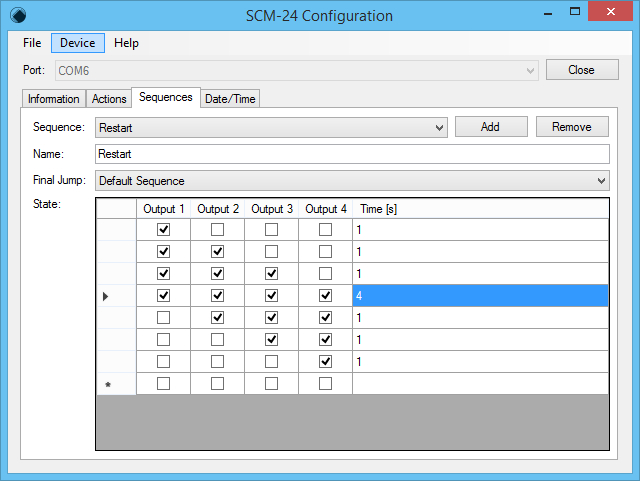Image resolution: width=640 pixels, height=481 pixels.
Task: Click the Output 1 column header
Action: [x=163, y=209]
